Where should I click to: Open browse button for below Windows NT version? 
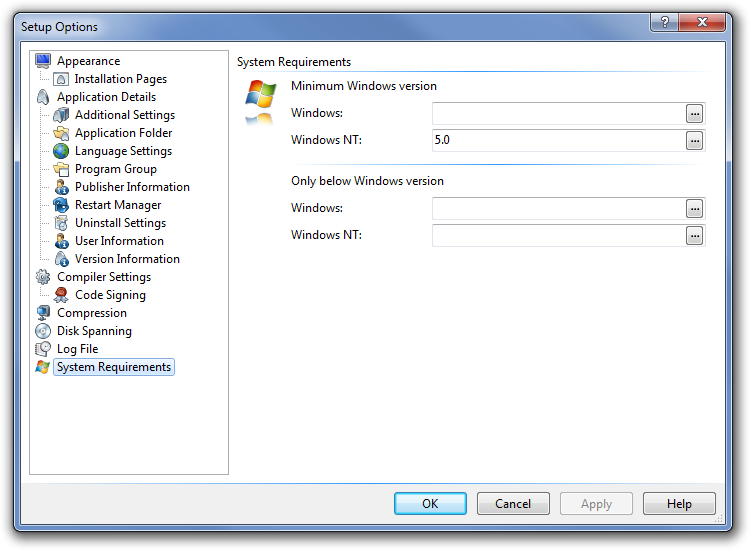pos(695,236)
